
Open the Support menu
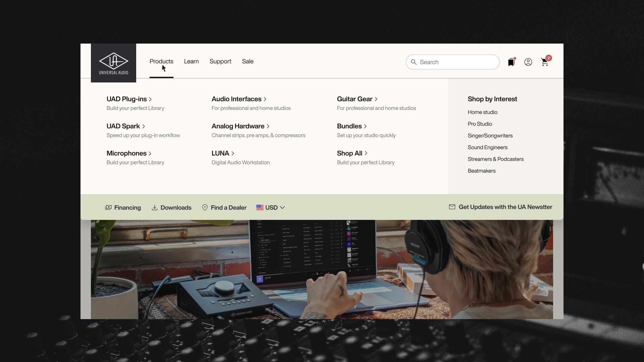click(x=220, y=61)
